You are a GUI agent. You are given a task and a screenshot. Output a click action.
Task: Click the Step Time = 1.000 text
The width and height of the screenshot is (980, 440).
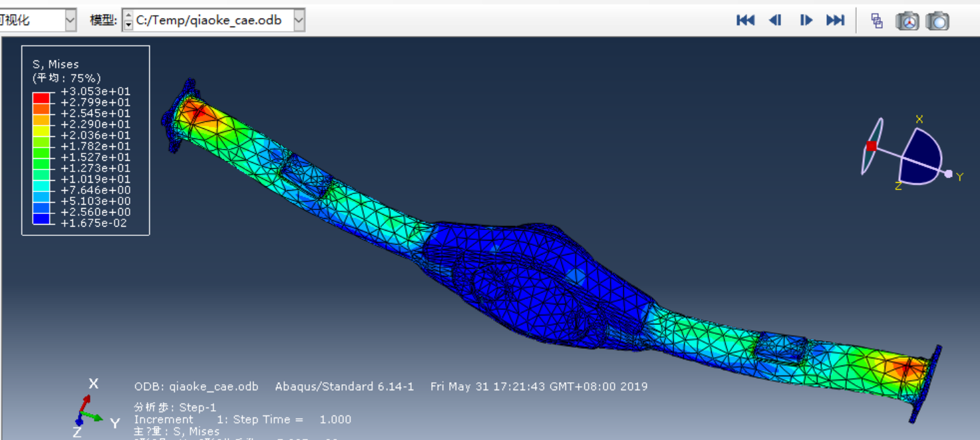(x=292, y=419)
